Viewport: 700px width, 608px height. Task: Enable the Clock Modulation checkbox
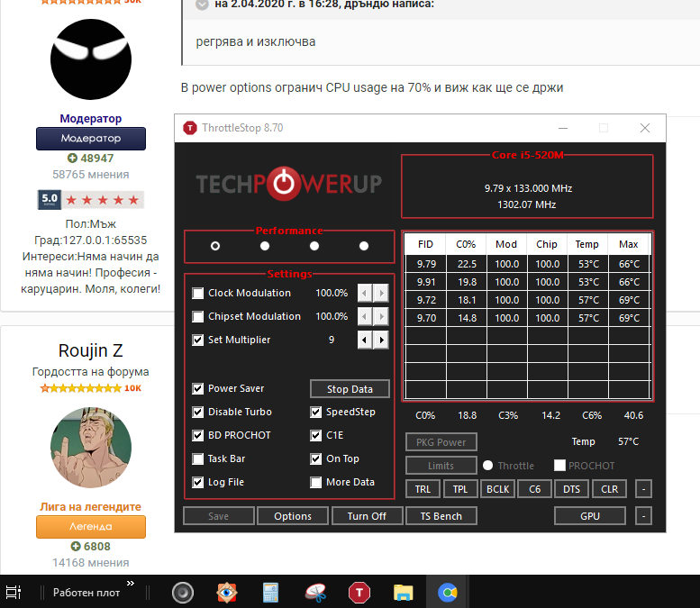[197, 294]
